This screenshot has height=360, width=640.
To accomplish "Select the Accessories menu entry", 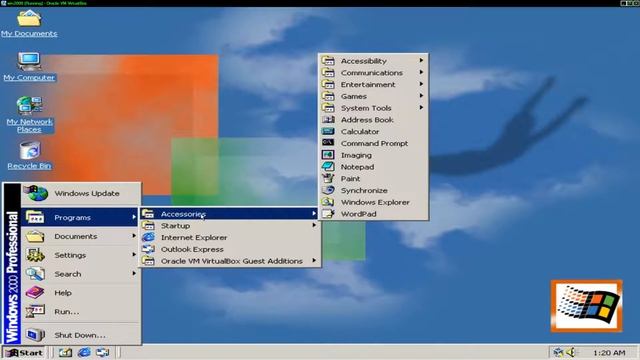I will [x=230, y=213].
